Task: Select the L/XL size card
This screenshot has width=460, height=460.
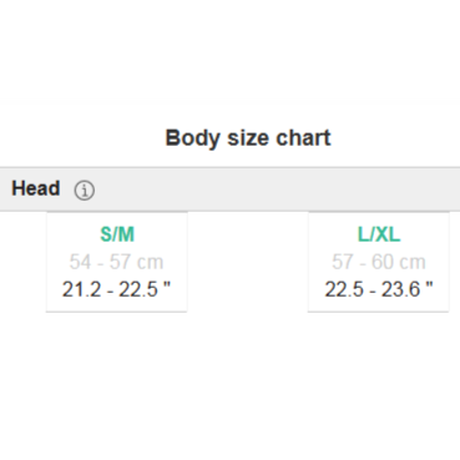Action: [378, 262]
